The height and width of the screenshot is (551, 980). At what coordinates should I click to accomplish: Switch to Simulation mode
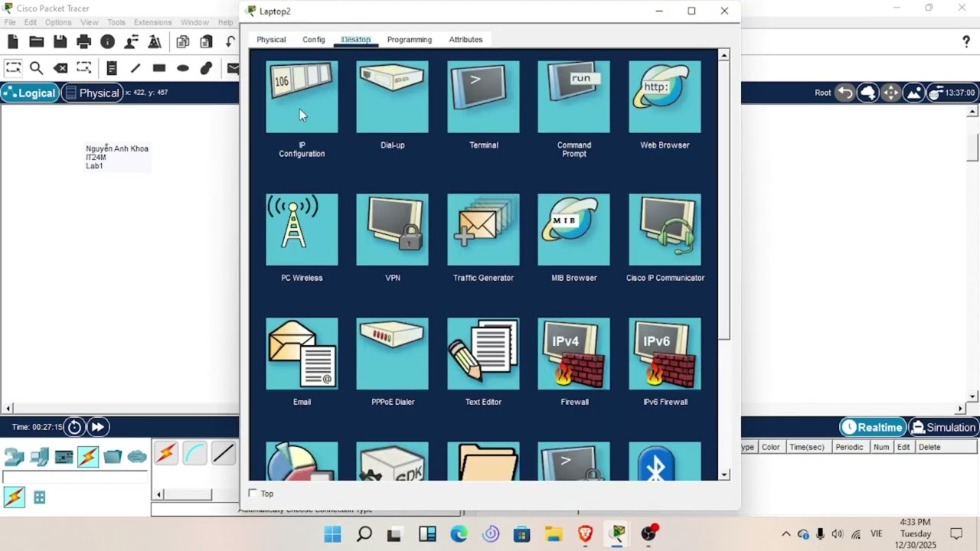coord(942,427)
